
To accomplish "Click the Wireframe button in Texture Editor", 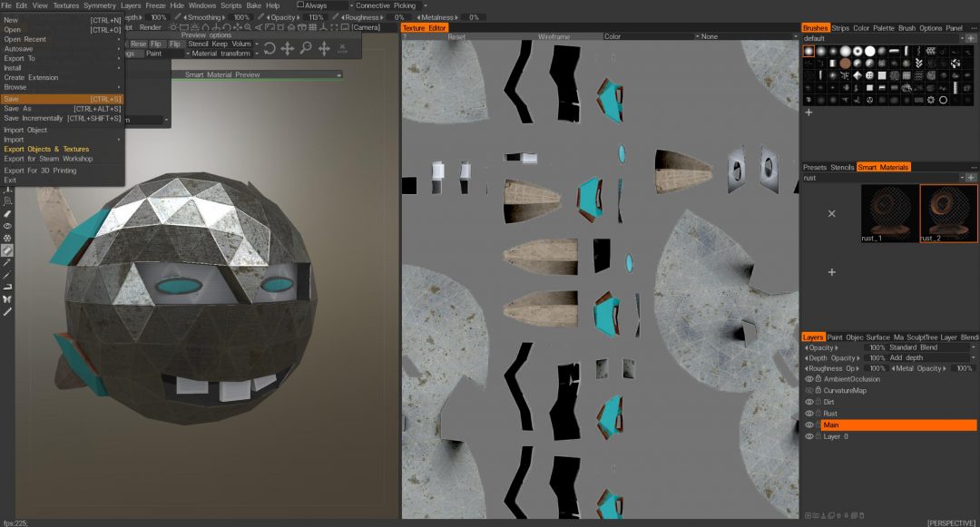I will pos(554,36).
